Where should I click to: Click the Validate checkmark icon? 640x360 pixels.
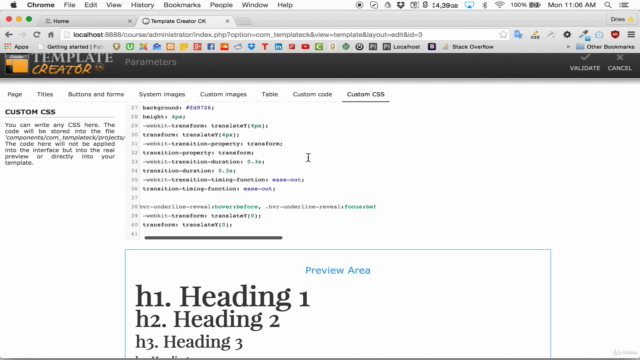(585, 58)
